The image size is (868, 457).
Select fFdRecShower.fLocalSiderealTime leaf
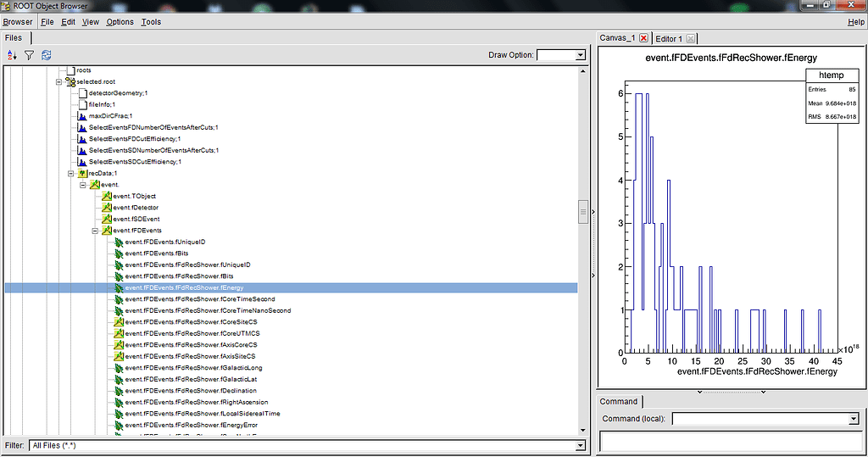tap(203, 414)
